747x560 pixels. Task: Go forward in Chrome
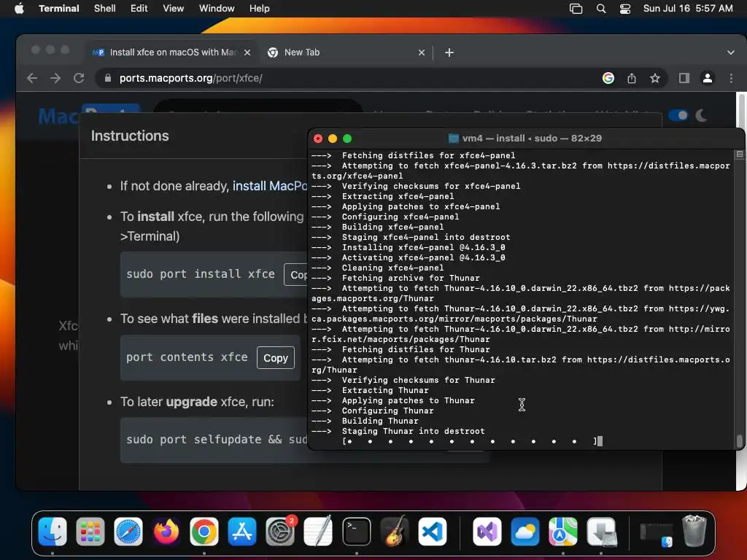[x=55, y=78]
